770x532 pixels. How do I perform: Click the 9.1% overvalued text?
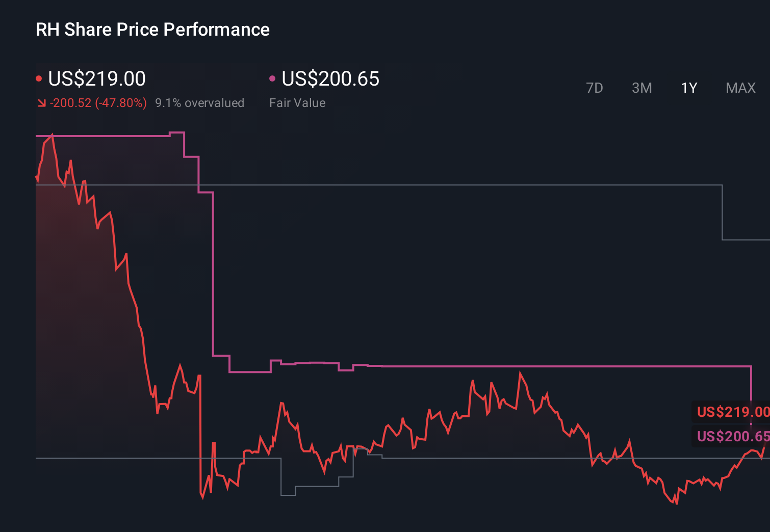[200, 102]
